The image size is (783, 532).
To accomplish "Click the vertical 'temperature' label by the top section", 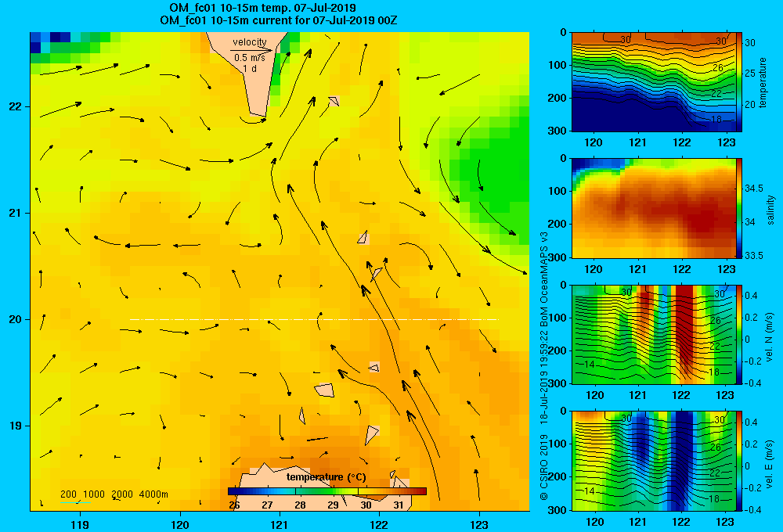I will tap(763, 82).
